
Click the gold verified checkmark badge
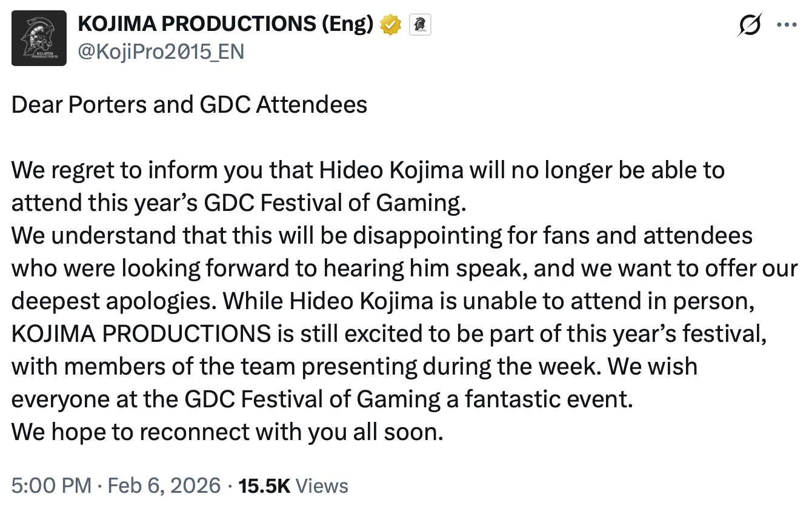coord(391,25)
